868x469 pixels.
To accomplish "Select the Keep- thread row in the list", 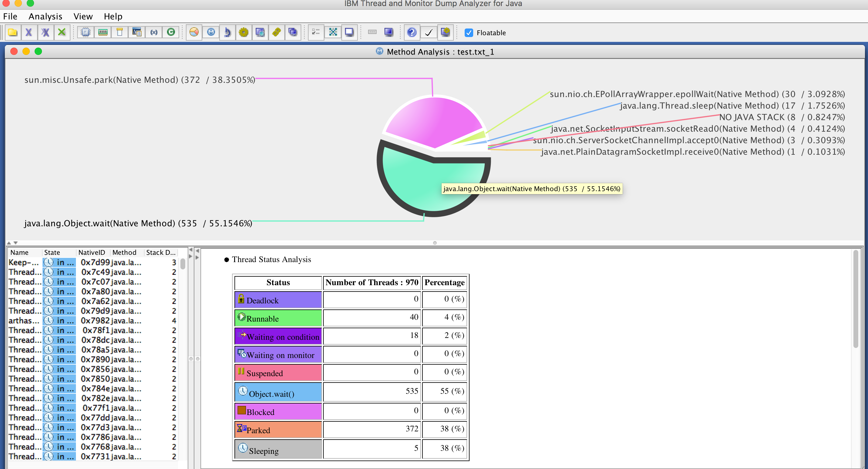I will (24, 262).
